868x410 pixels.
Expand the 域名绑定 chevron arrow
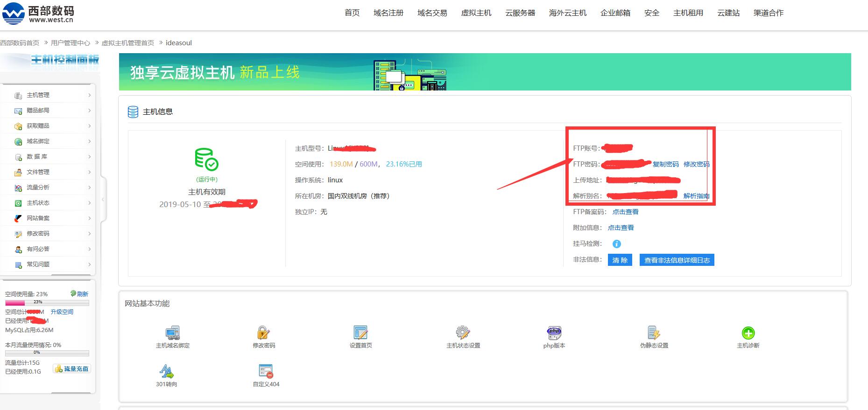tap(89, 141)
